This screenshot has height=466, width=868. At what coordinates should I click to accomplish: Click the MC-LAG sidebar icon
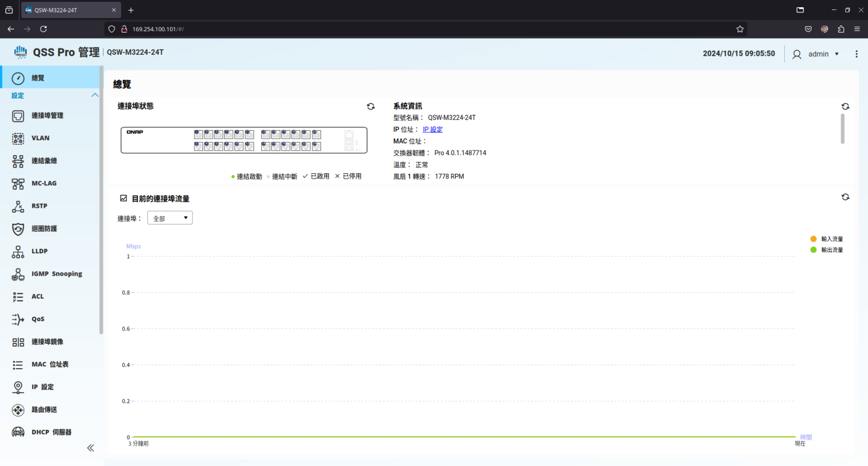click(x=18, y=184)
